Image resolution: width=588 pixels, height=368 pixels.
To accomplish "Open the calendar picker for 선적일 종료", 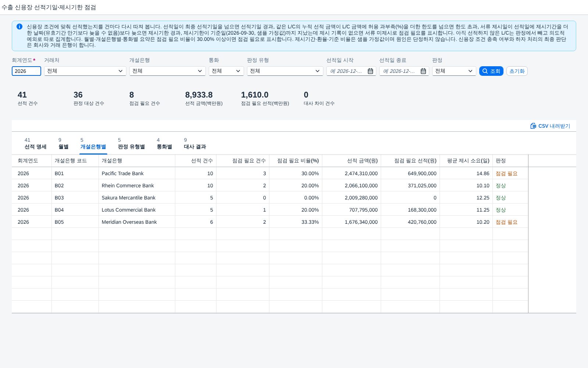I will [x=423, y=71].
